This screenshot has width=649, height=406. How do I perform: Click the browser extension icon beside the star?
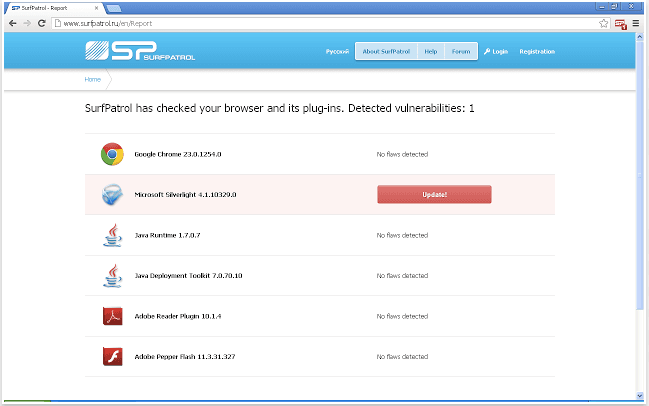[x=621, y=22]
